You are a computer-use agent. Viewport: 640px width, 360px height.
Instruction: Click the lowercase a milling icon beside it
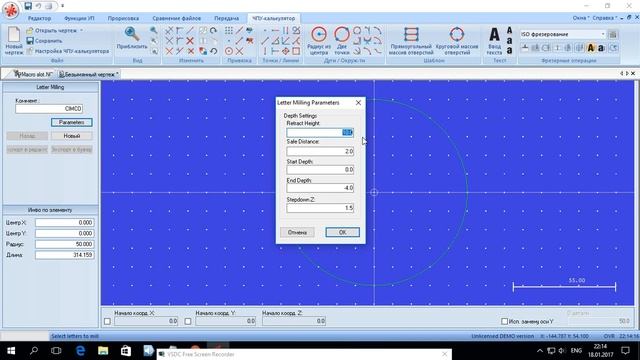601,48
